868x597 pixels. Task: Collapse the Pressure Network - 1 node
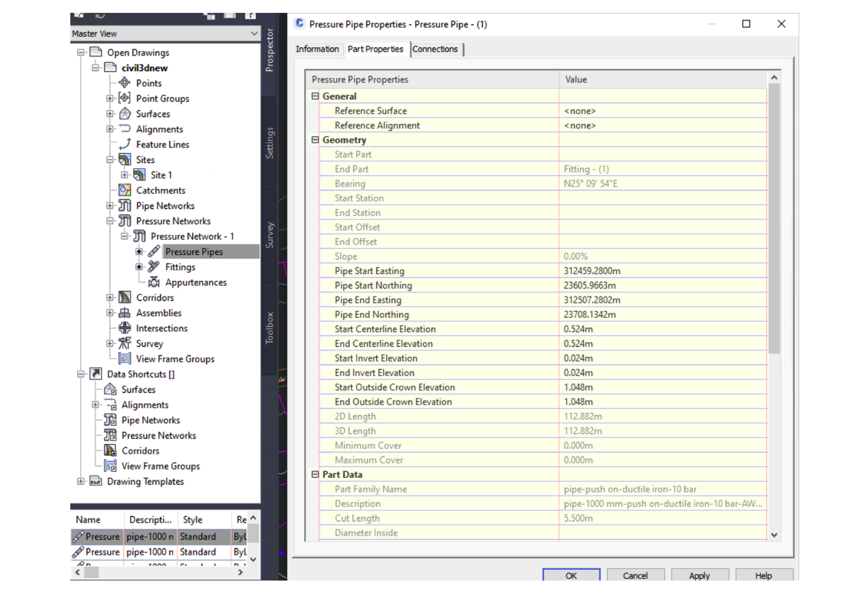coord(124,236)
